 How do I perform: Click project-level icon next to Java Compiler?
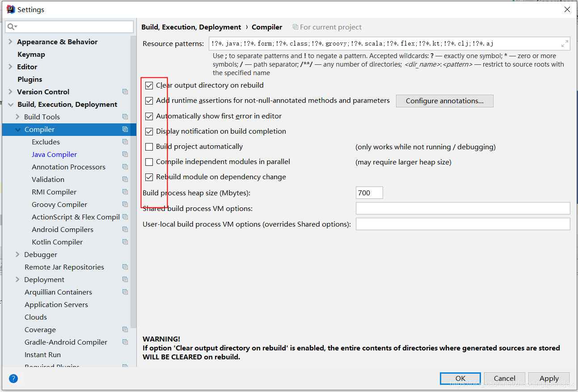coord(125,154)
